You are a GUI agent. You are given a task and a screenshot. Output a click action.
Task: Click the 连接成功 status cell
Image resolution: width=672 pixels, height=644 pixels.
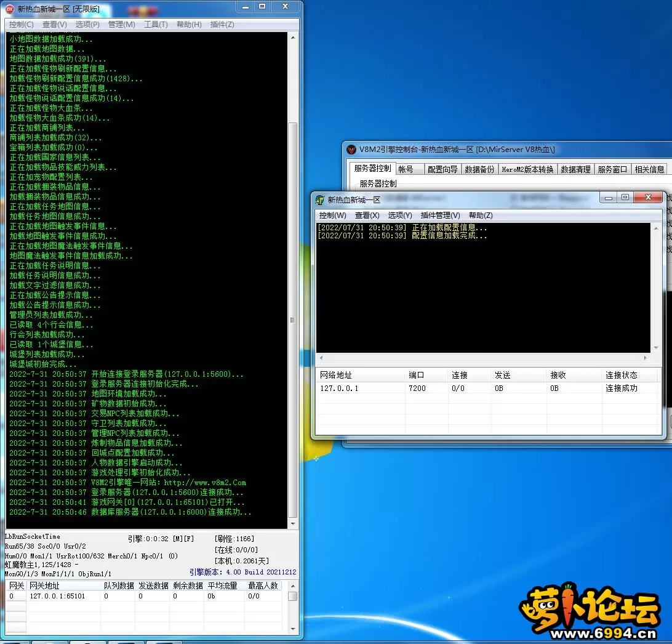tap(622, 388)
